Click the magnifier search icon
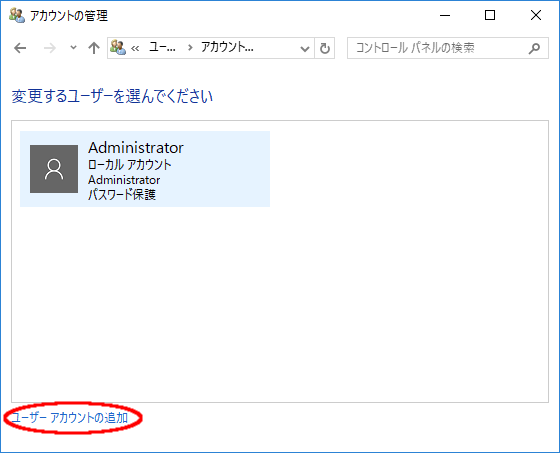 (x=534, y=48)
